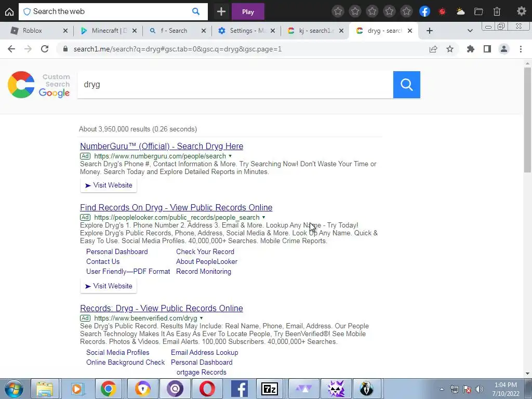Click the Custom Search Google logo
This screenshot has height=399, width=532.
38,85
